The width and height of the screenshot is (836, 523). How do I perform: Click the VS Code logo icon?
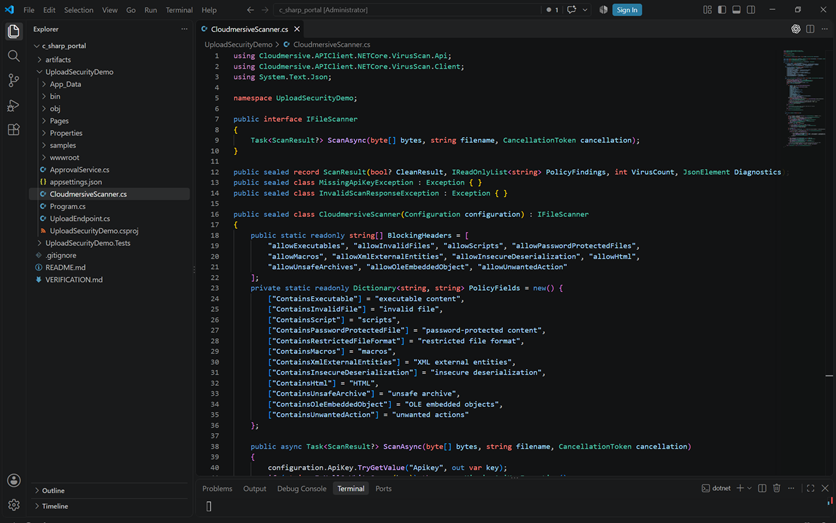click(x=10, y=10)
